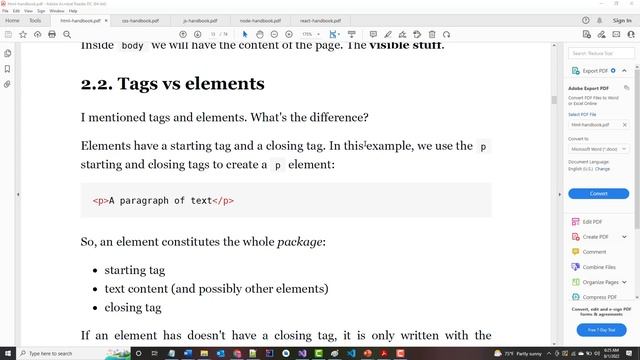Viewport: 640px width, 360px height.
Task: Open the bookmarks panel
Action: 7,69
